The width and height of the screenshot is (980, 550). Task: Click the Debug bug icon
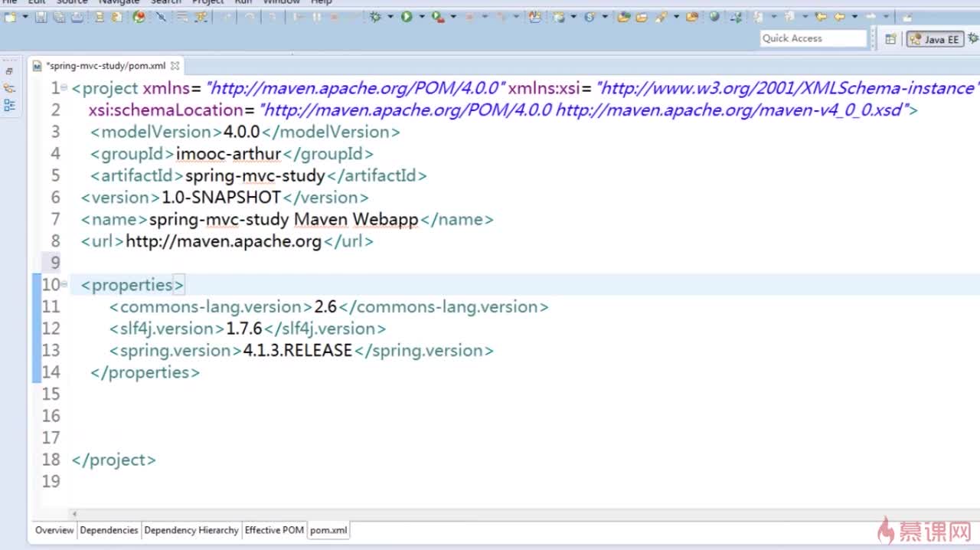pyautogui.click(x=374, y=16)
